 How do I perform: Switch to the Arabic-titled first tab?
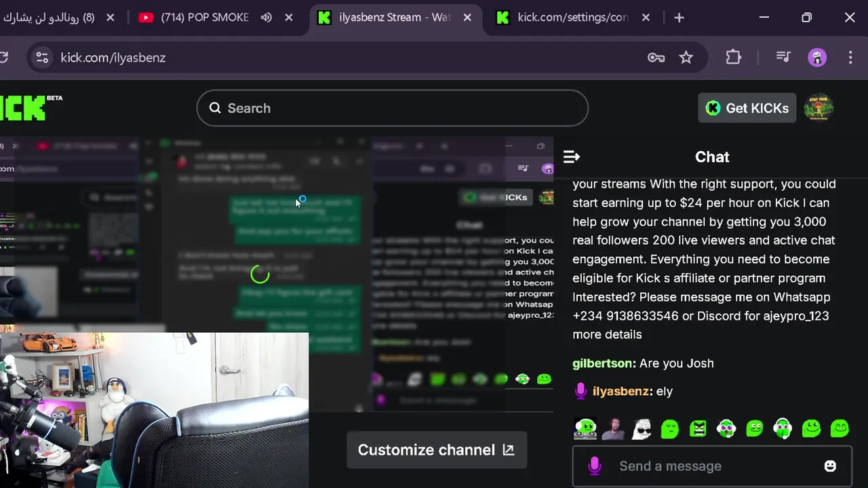pyautogui.click(x=51, y=18)
